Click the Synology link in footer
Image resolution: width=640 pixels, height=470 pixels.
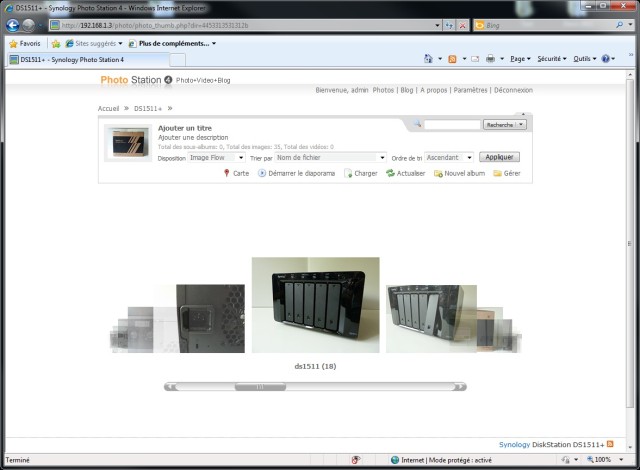(514, 444)
